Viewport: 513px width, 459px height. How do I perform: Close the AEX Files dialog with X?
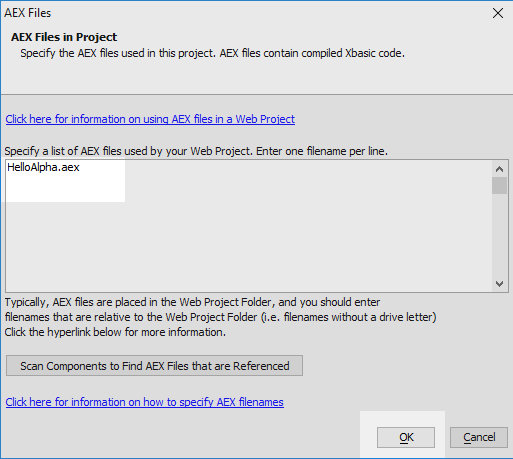click(498, 13)
